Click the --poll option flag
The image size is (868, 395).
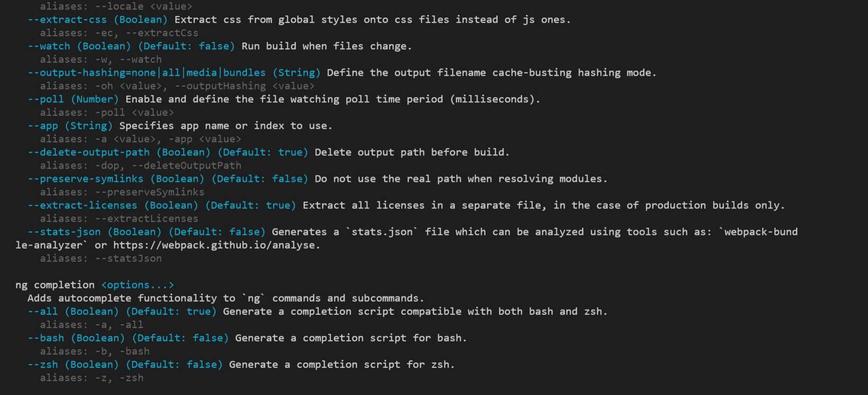click(x=46, y=99)
